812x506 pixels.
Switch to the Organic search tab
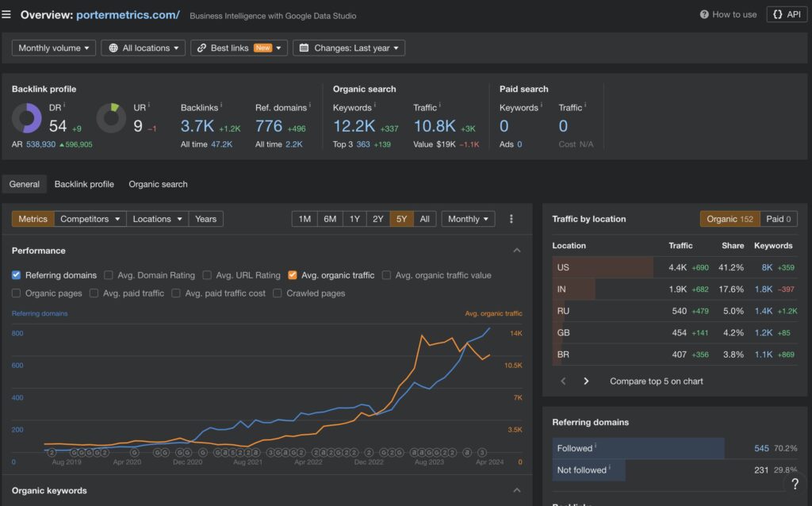(158, 184)
